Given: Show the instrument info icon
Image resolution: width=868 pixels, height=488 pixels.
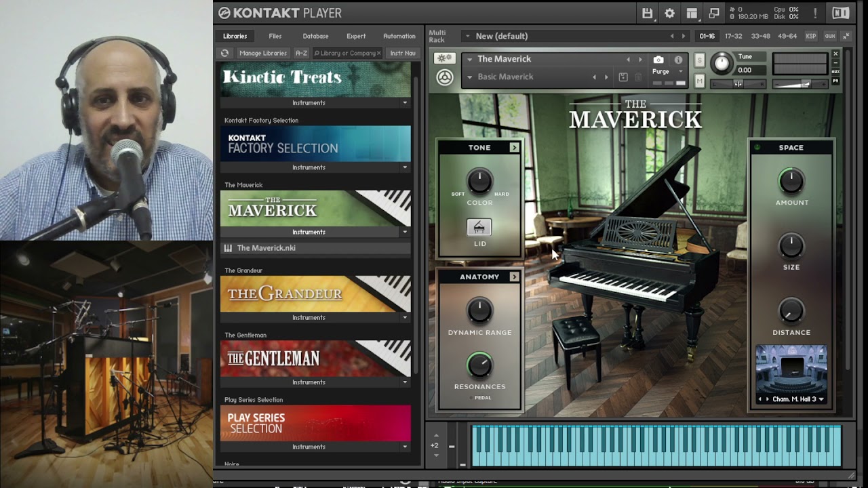Looking at the screenshot, I should click(678, 60).
